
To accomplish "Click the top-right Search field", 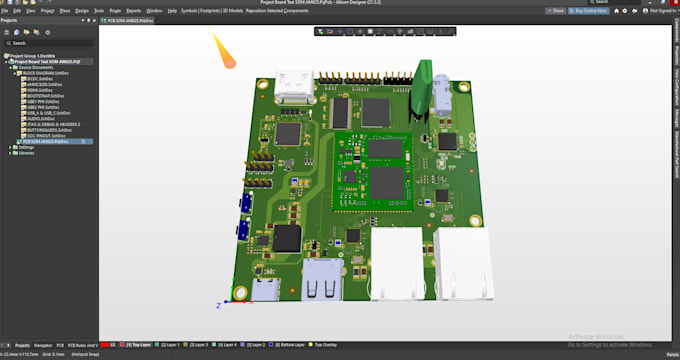I will 614,2.
